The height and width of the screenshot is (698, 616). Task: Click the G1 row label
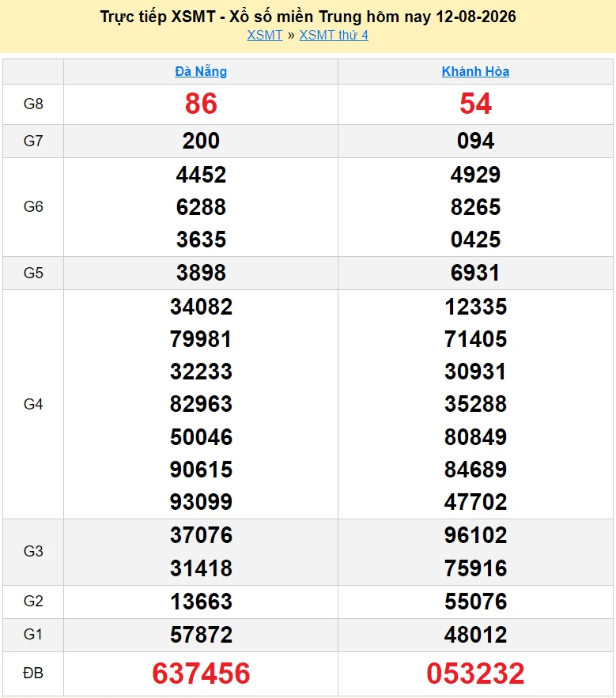33,634
